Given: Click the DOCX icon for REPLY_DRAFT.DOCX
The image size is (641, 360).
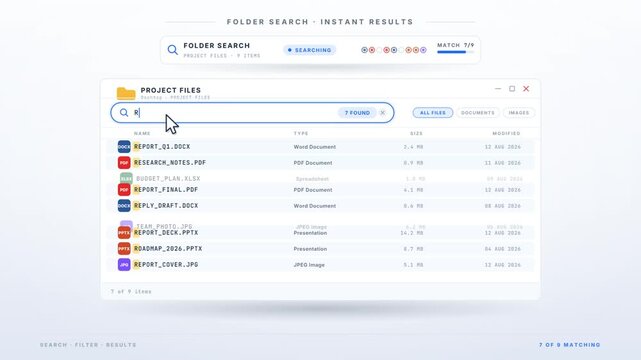Looking at the screenshot, I should click(x=124, y=206).
